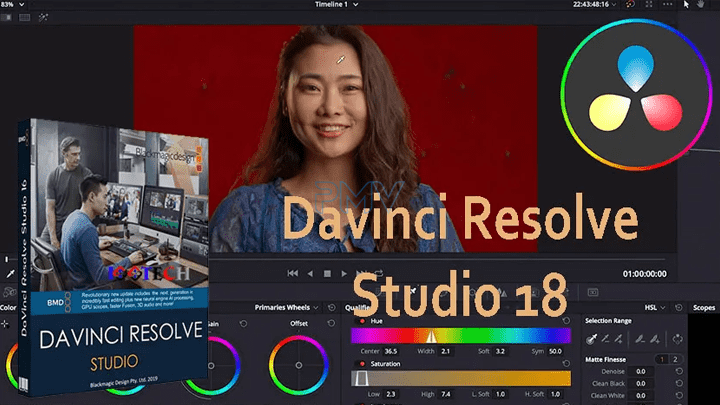
Task: Edit the Denoise value 0.0
Action: coord(641,371)
